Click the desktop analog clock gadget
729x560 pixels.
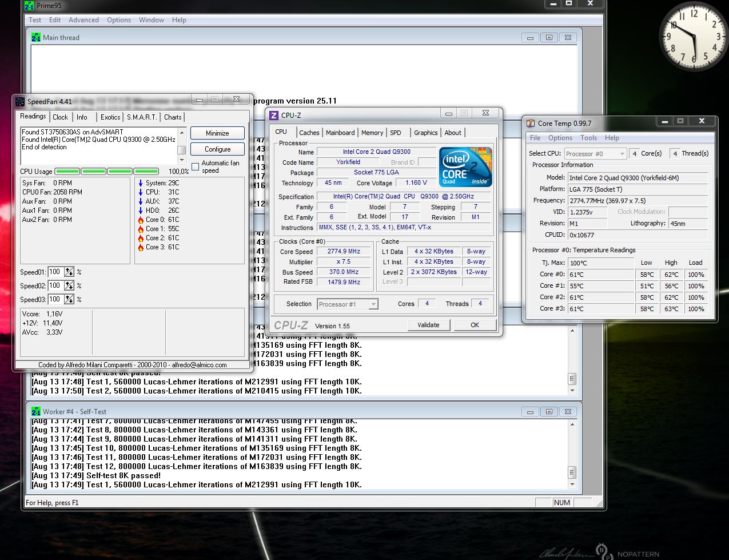[x=694, y=37]
